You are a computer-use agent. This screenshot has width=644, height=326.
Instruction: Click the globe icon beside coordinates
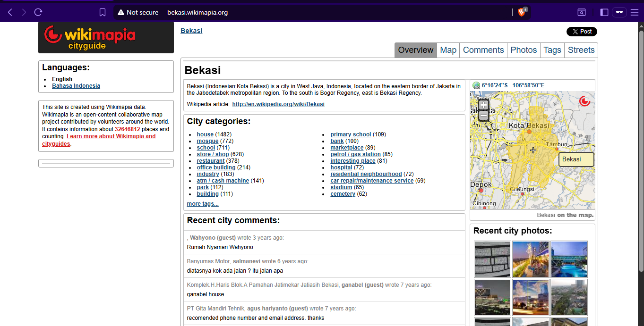pyautogui.click(x=476, y=85)
